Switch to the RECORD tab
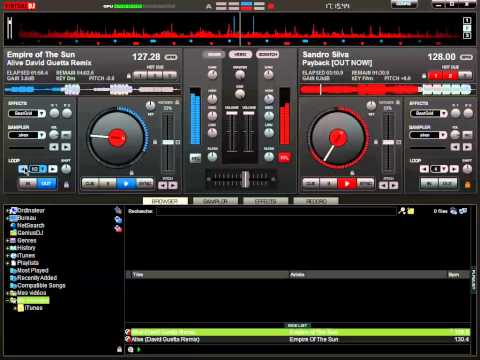480x360 pixels. pyautogui.click(x=316, y=201)
